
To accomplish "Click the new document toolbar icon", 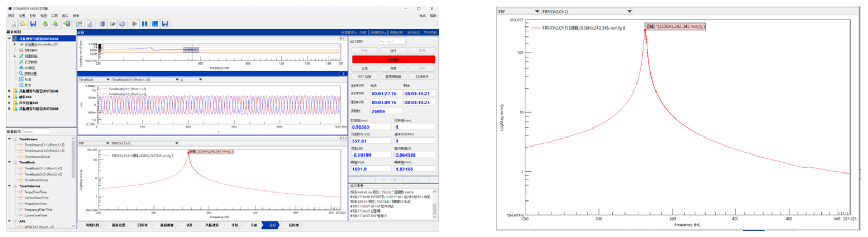I will coord(13,24).
